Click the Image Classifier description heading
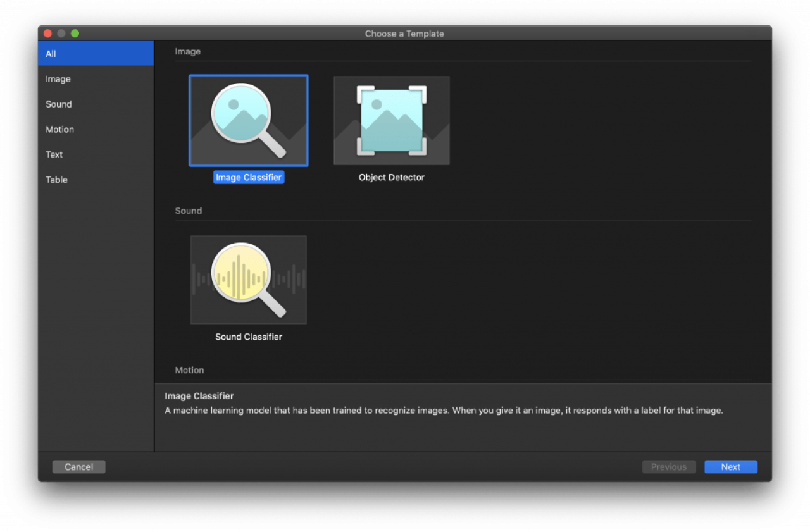Image resolution: width=810 pixels, height=532 pixels. (x=199, y=396)
